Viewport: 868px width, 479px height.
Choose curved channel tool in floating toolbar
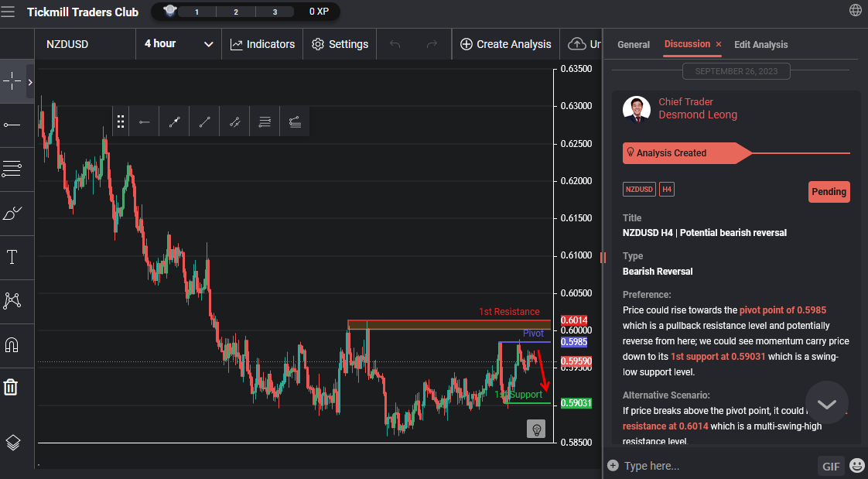pos(295,121)
